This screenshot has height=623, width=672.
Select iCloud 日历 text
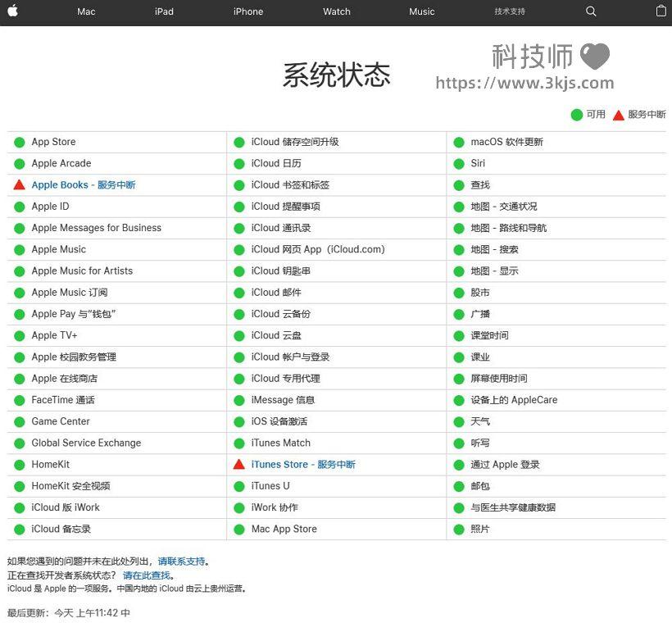click(x=276, y=163)
